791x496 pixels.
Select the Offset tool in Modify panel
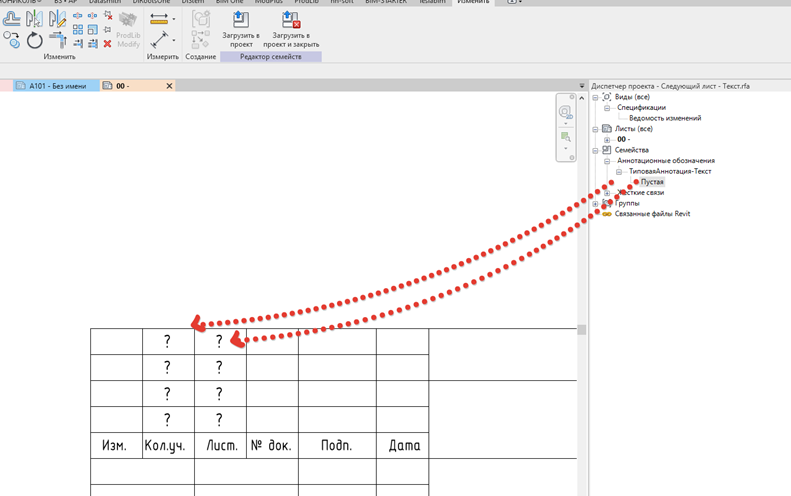click(12, 19)
